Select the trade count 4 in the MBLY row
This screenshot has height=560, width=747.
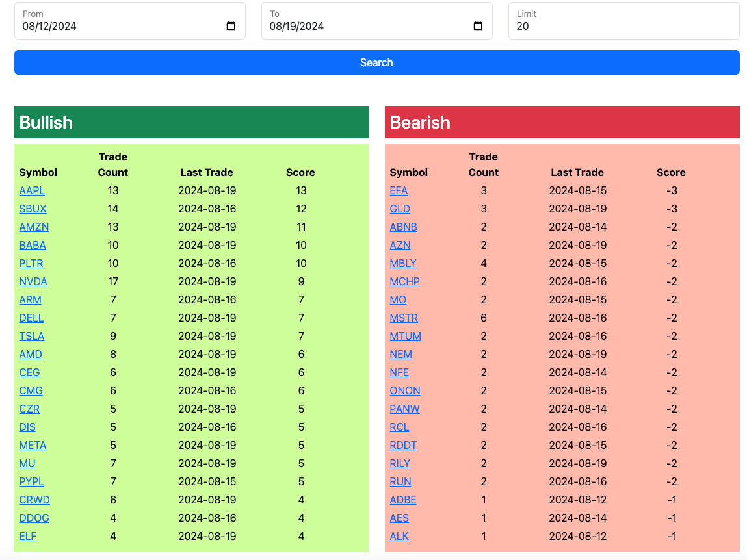pos(484,263)
